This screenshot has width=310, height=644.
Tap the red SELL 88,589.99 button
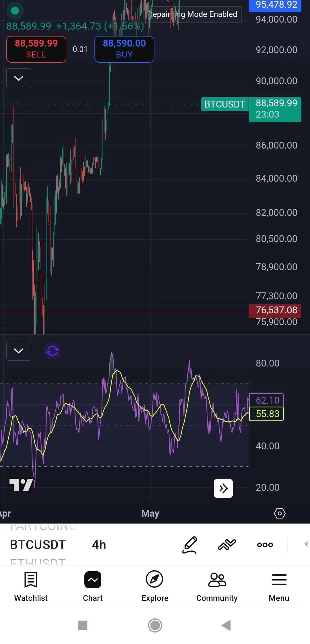[x=36, y=49]
